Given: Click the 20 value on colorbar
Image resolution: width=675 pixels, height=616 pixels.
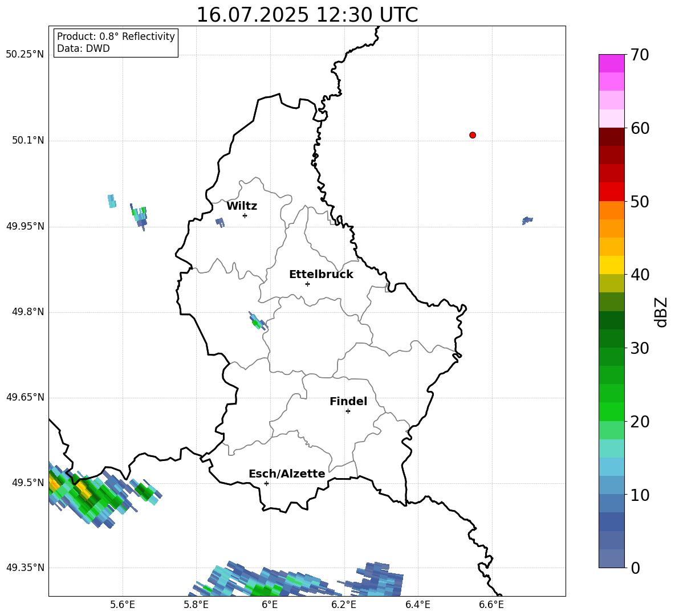Looking at the screenshot, I should click(x=640, y=422).
